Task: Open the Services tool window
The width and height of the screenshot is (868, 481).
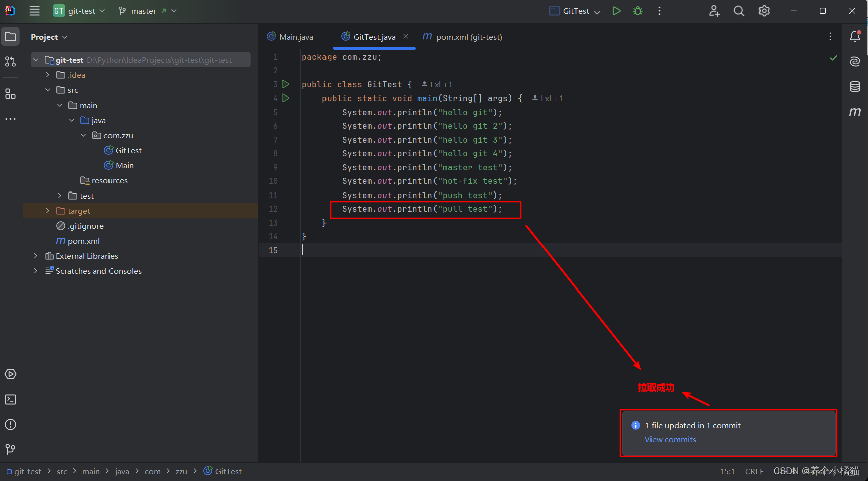Action: click(10, 374)
